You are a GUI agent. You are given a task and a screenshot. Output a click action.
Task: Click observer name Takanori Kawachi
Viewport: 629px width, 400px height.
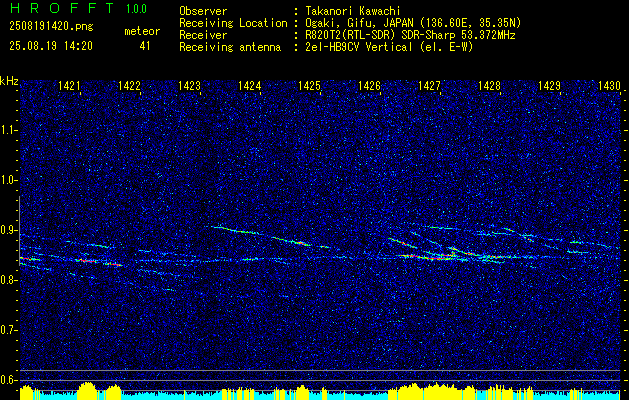pos(352,11)
